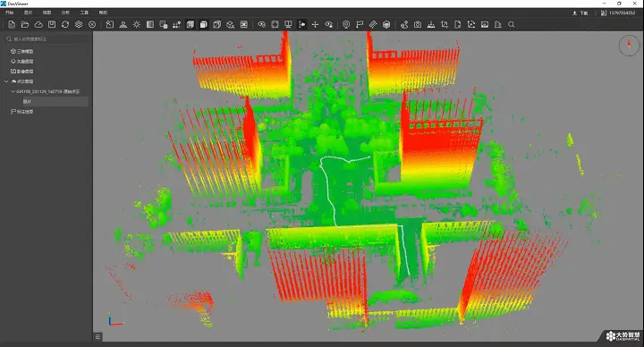The height and width of the screenshot is (347, 644).
Task: Click the location pin marker icon
Action: tap(346, 25)
